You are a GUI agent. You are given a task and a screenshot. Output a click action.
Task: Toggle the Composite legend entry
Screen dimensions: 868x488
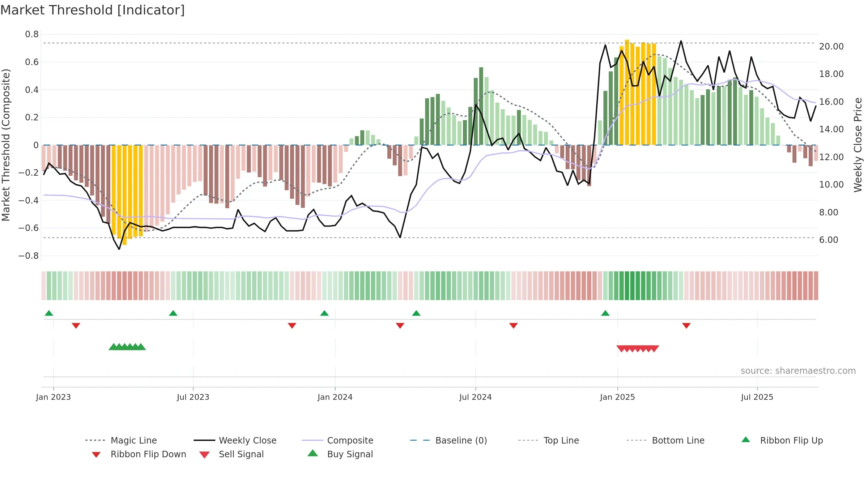pyautogui.click(x=337, y=440)
